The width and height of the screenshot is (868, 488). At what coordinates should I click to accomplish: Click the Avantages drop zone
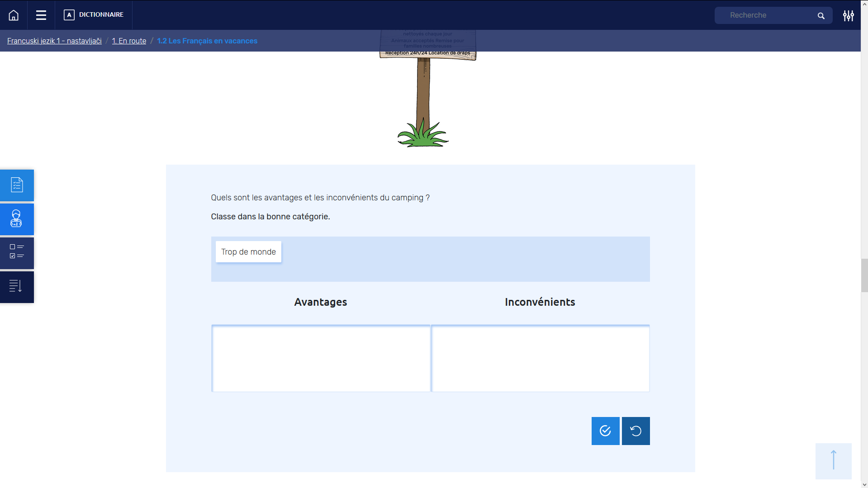[x=321, y=358]
